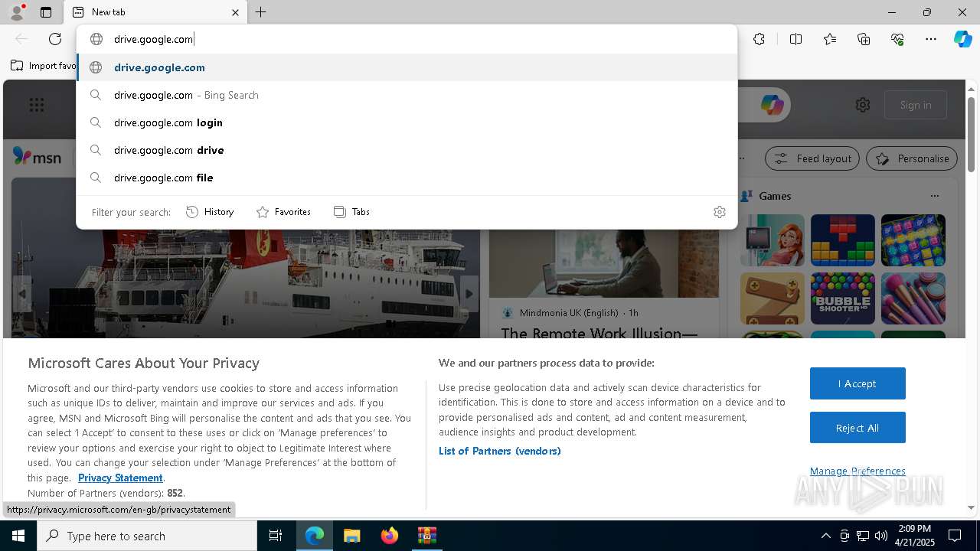
Task: Select 'drive.google.com file' suggestion
Action: 407,178
